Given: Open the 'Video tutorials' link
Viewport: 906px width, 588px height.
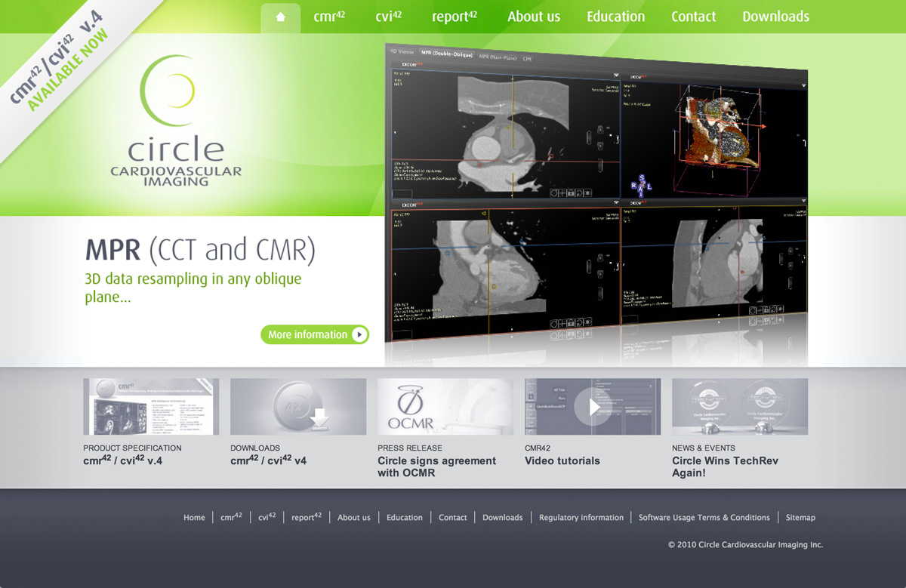Looking at the screenshot, I should [562, 460].
